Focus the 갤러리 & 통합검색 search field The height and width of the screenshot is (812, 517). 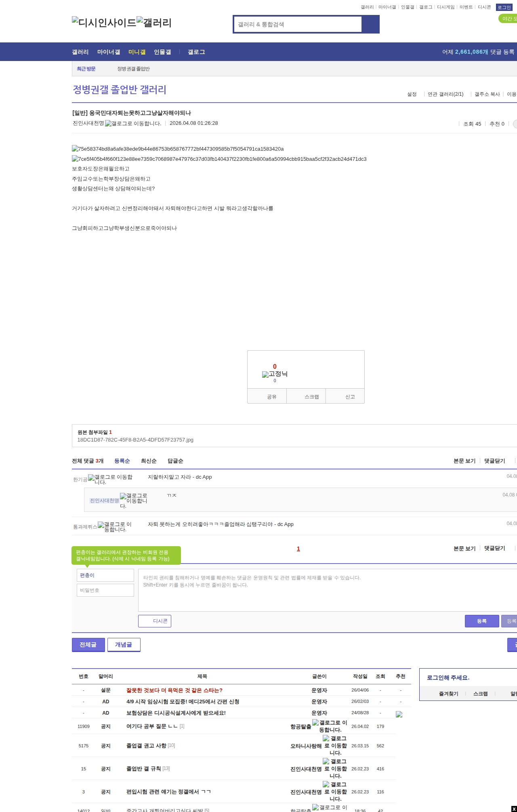coord(298,24)
